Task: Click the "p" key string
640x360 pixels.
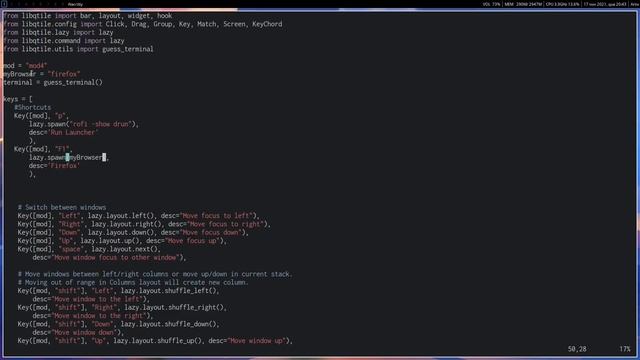Action: point(60,116)
